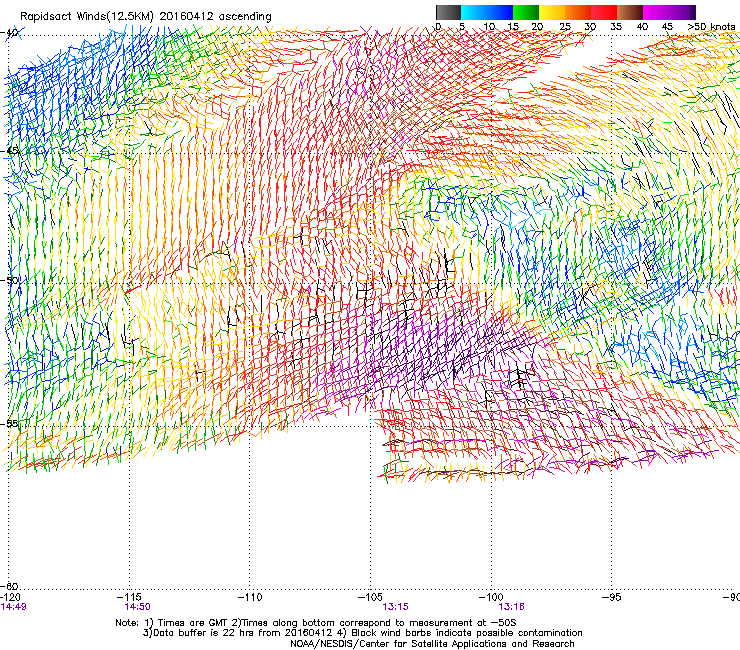Pick the yellow 20-25 knots legend swatch
The width and height of the screenshot is (740, 650).
[552, 12]
